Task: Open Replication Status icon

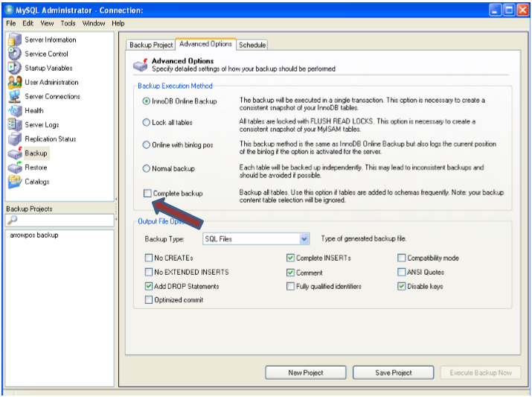Action: [x=15, y=139]
